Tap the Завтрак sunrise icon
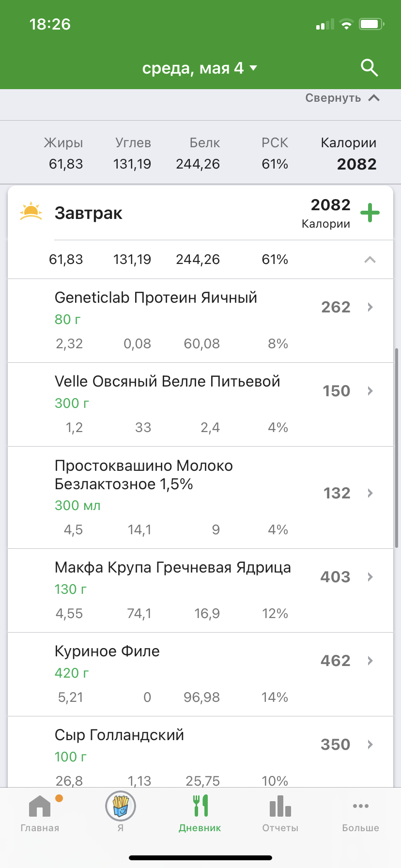 click(x=31, y=211)
